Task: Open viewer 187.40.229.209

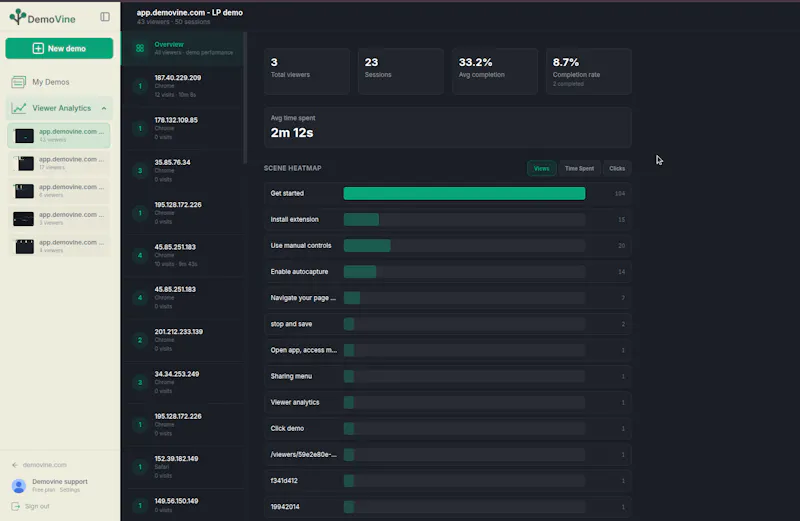Action: tap(184, 86)
